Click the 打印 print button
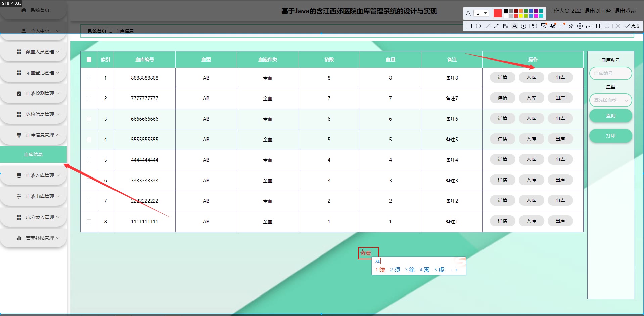 point(611,136)
